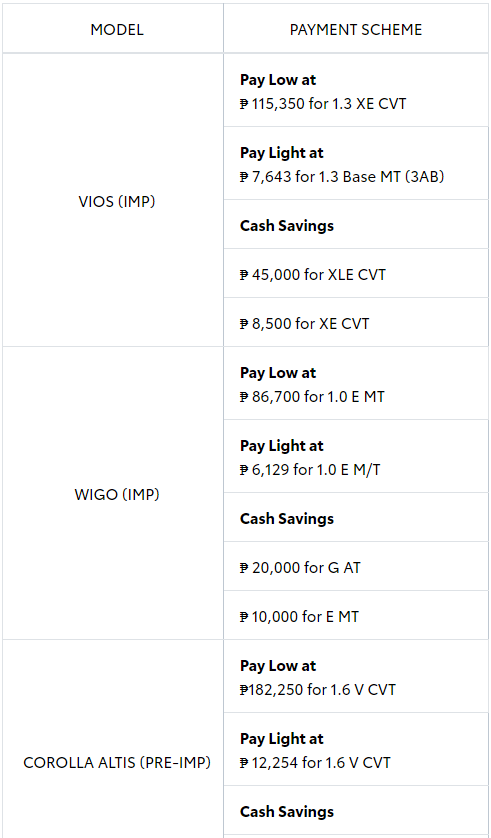
Task: Select ₱45,000 for XLE CVT row
Action: (x=356, y=273)
